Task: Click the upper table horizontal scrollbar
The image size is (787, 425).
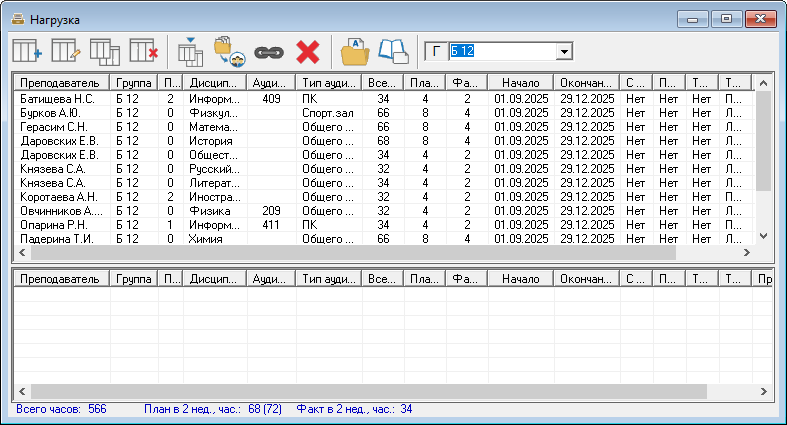Action: (380, 254)
